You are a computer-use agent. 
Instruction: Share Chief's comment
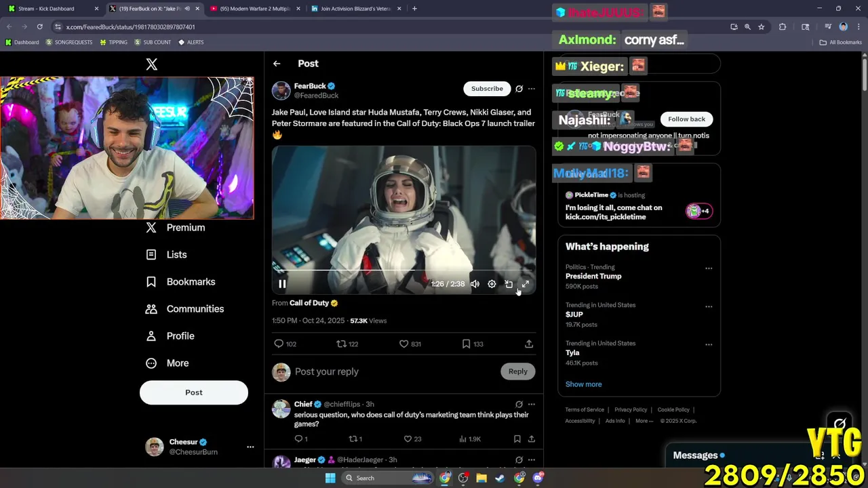532,439
